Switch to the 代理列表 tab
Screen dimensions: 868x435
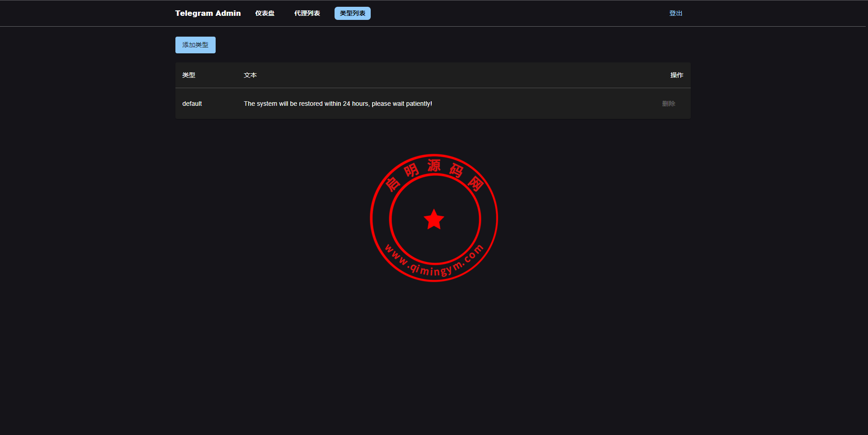tap(307, 13)
